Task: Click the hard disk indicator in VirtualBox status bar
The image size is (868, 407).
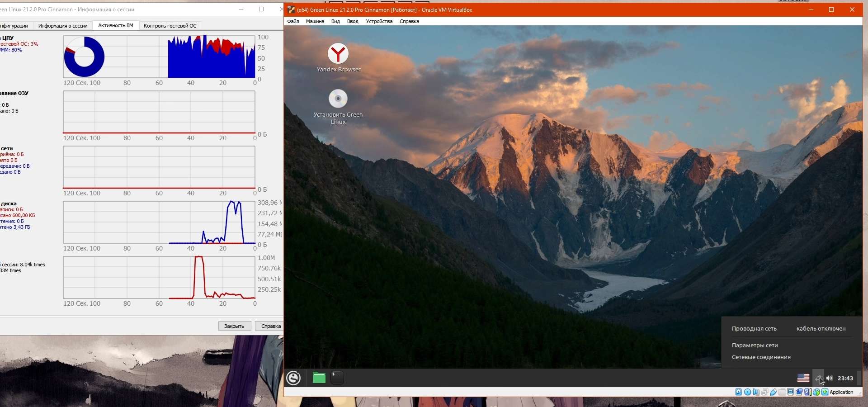Action: (739, 392)
